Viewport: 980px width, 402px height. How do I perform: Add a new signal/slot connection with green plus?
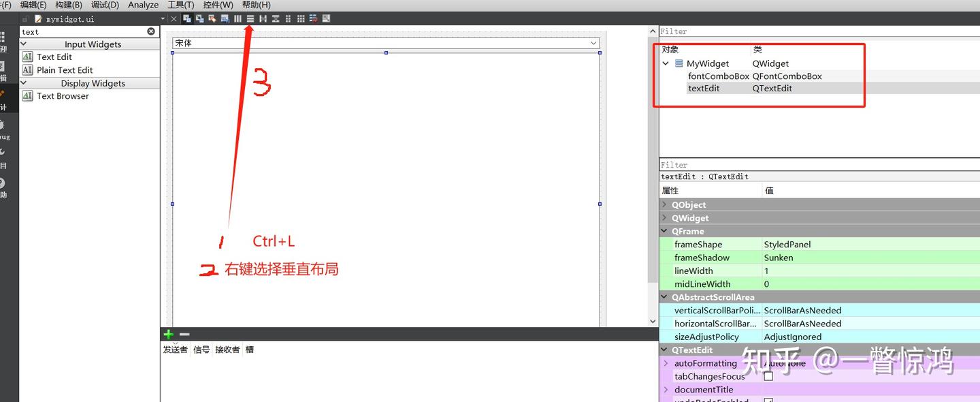point(169,335)
